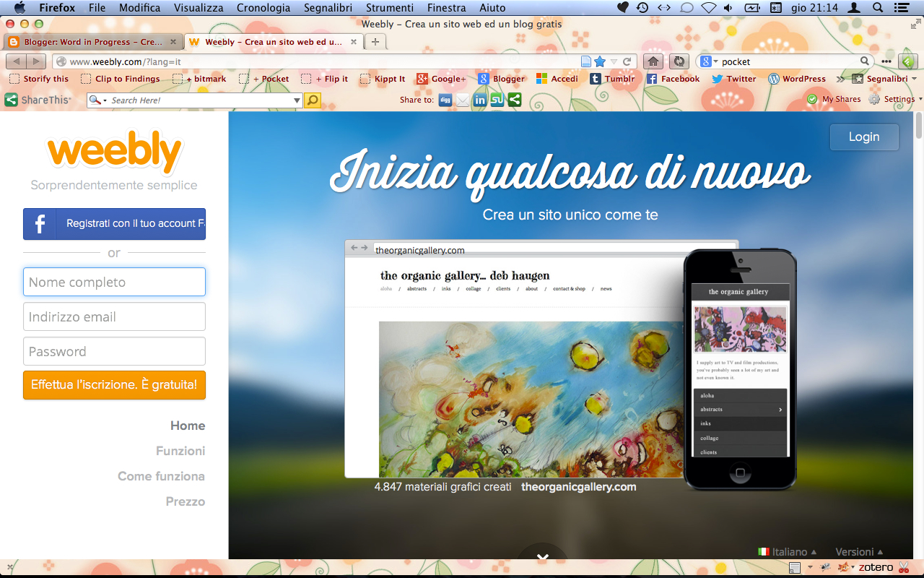Bookmark page with the star icon

pyautogui.click(x=599, y=61)
